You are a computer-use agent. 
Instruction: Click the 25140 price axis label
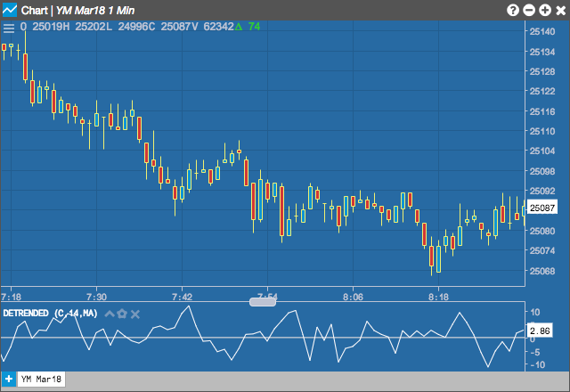pos(542,32)
